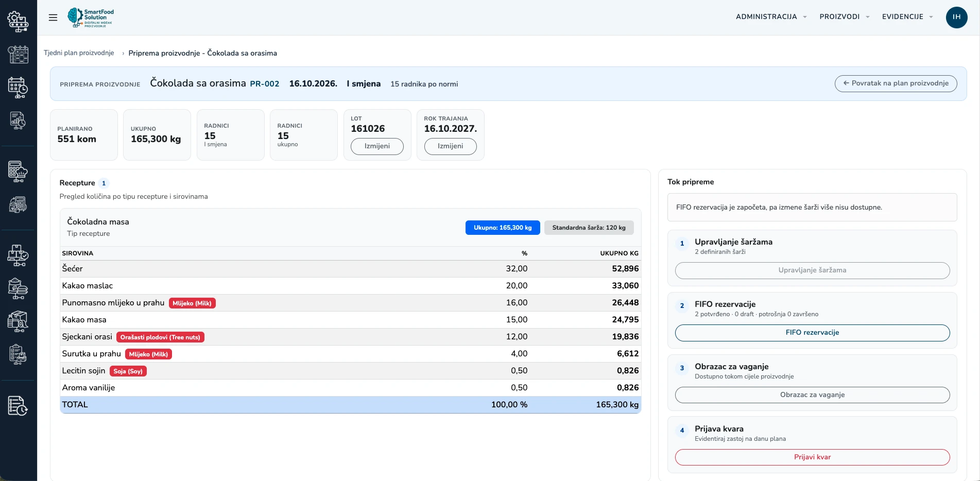Open the weekly schedule table icon
Viewport: 980px width, 481px height.
point(18,54)
